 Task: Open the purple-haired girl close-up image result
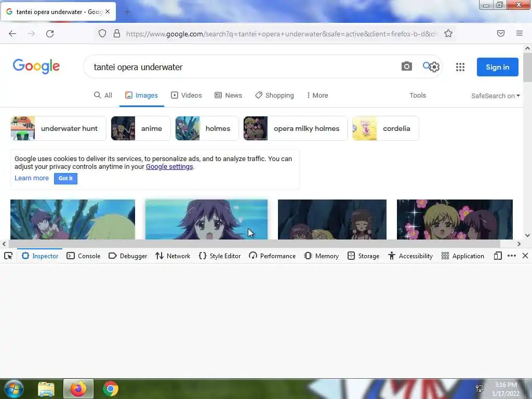pyautogui.click(x=206, y=220)
